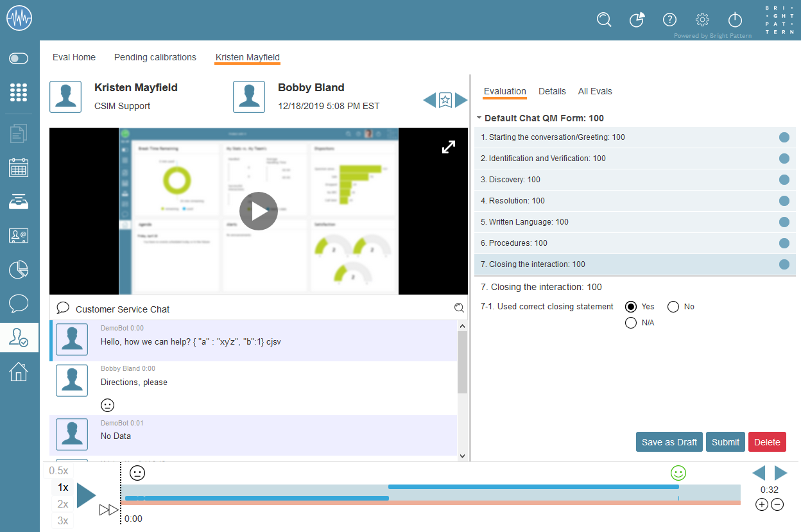The height and width of the screenshot is (532, 801).
Task: Open the All Evals tab
Action: pos(595,91)
